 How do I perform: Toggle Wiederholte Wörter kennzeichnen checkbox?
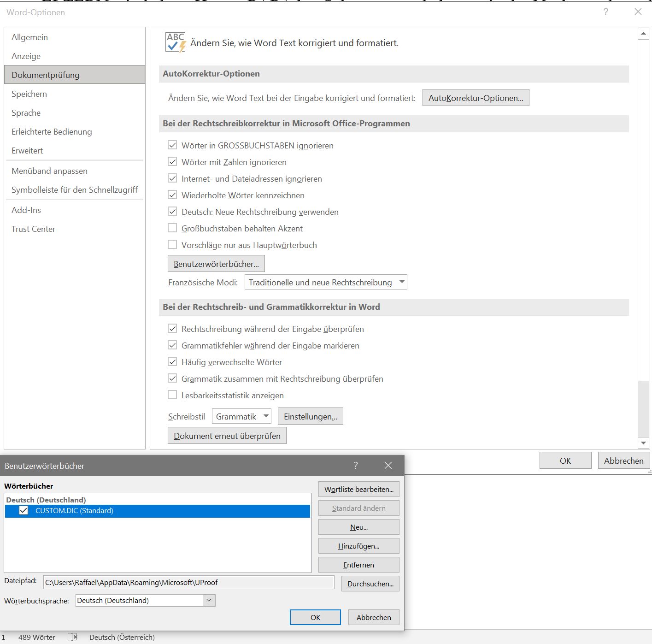[172, 195]
